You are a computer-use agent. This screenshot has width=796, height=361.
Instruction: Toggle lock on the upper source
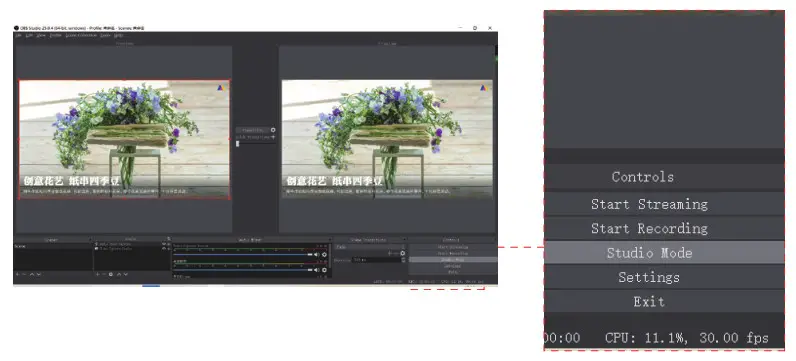(169, 244)
